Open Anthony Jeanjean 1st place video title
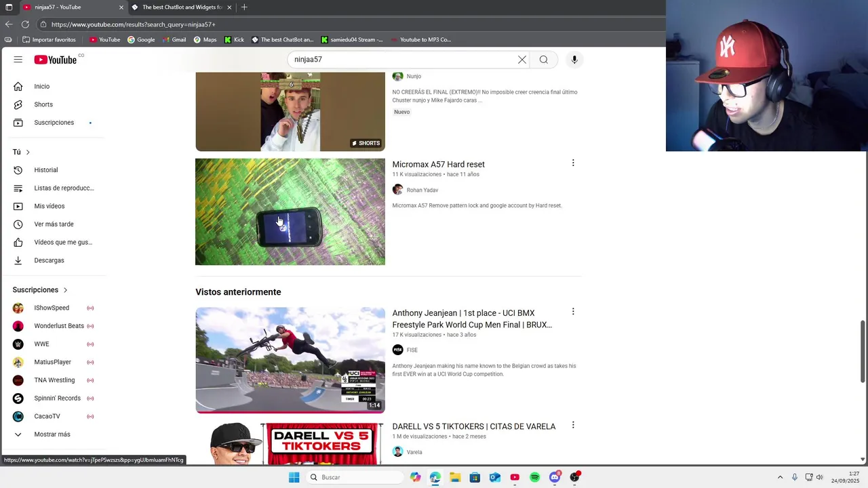The width and height of the screenshot is (868, 488). tap(473, 319)
